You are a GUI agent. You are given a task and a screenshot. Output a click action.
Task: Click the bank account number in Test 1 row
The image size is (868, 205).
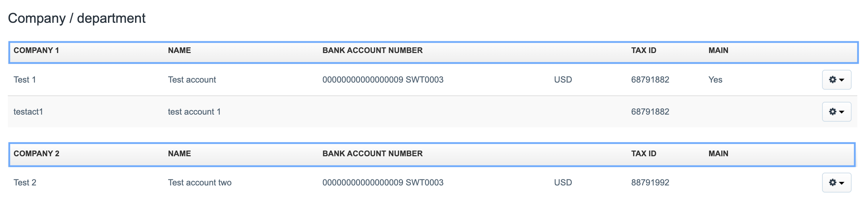pyautogui.click(x=383, y=80)
